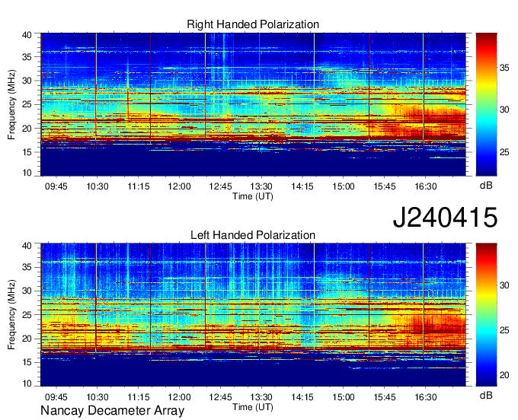This screenshot has height=420, width=518.
Task: Select the Left Handed Polarization spectrogram
Action: [x=253, y=315]
